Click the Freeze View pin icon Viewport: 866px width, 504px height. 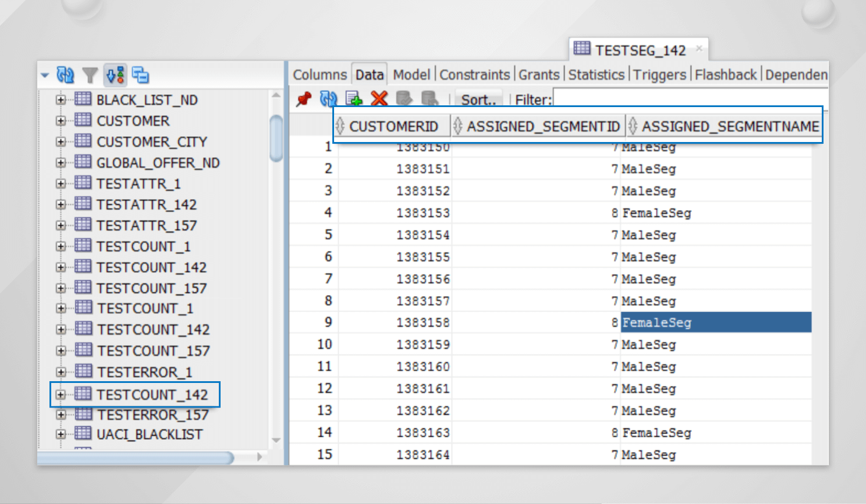pos(303,99)
